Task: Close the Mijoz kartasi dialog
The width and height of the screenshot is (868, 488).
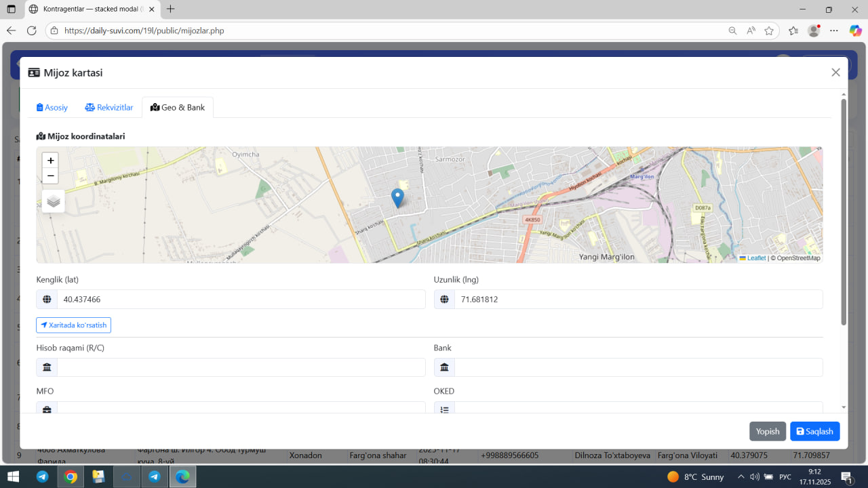Action: point(835,73)
